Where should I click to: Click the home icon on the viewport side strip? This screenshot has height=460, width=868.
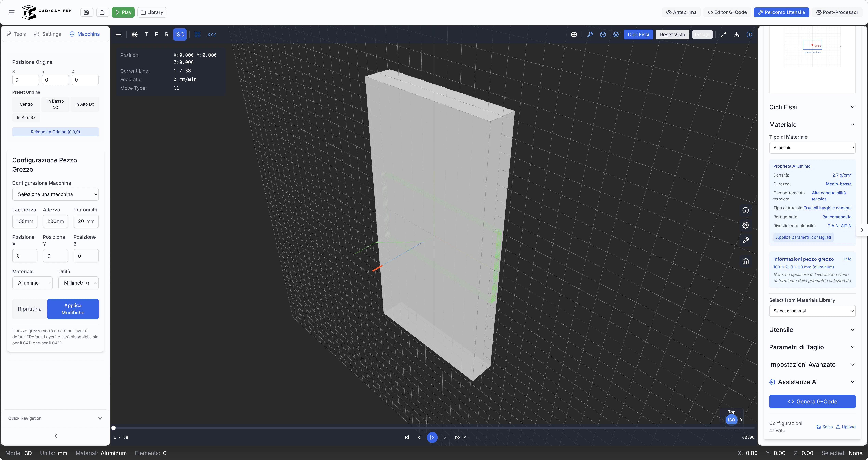[x=746, y=261]
